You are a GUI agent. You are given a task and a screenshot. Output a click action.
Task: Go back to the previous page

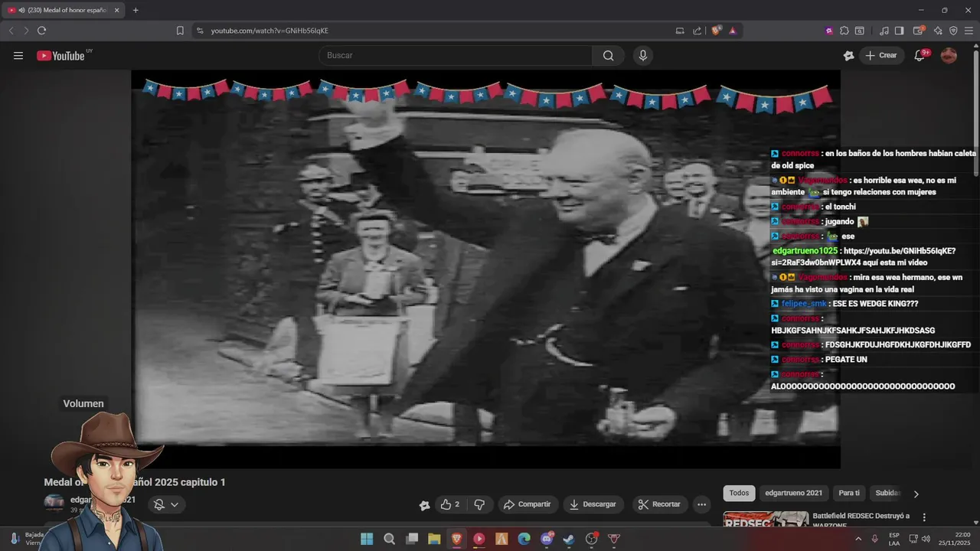pyautogui.click(x=11, y=31)
